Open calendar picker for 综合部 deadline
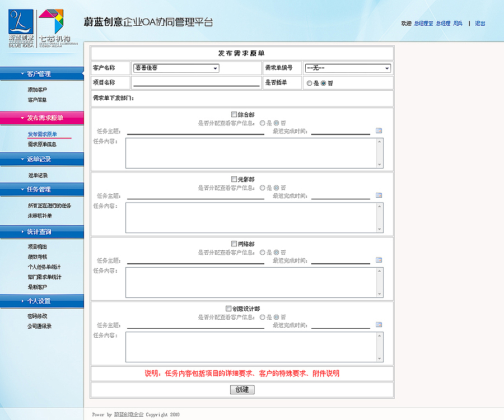Viewport: 504px width, 420px height. pos(379,130)
